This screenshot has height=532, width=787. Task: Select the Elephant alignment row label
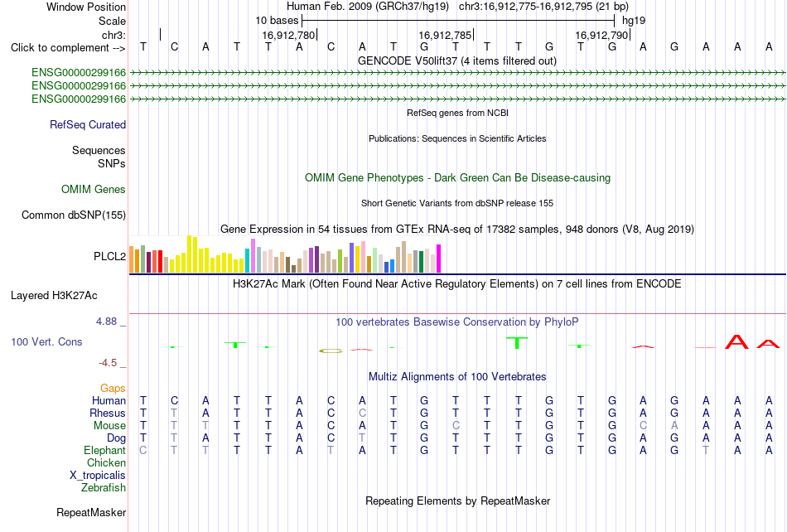coord(104,450)
